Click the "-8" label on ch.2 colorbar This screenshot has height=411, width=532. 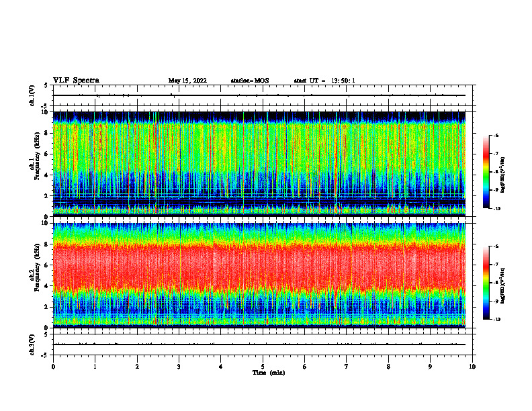[496, 283]
